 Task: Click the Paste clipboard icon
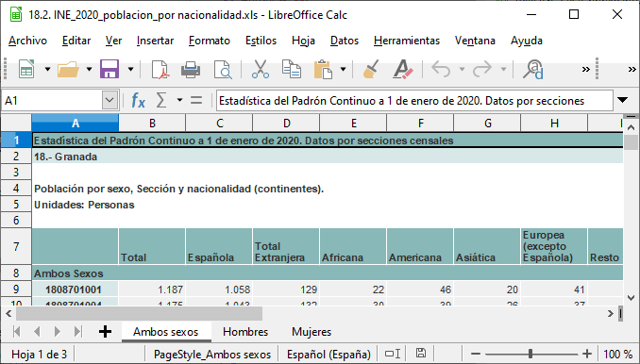point(323,69)
